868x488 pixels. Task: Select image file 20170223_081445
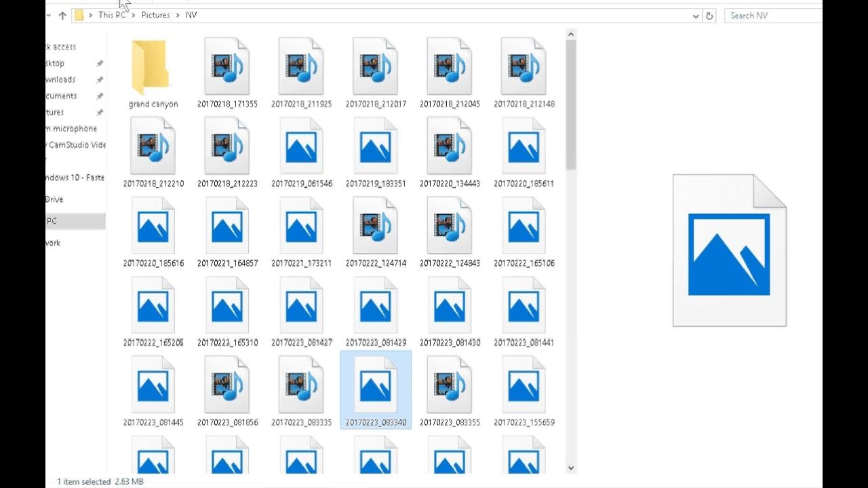click(153, 390)
